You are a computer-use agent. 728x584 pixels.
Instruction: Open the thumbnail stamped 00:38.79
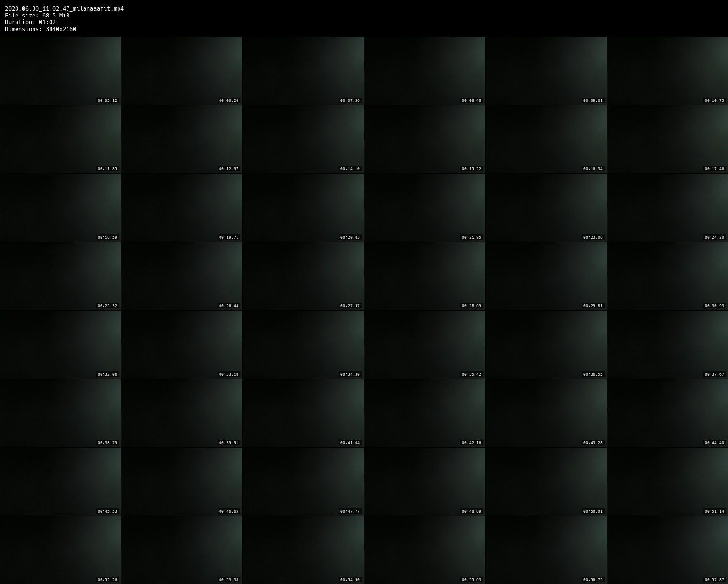pos(60,413)
